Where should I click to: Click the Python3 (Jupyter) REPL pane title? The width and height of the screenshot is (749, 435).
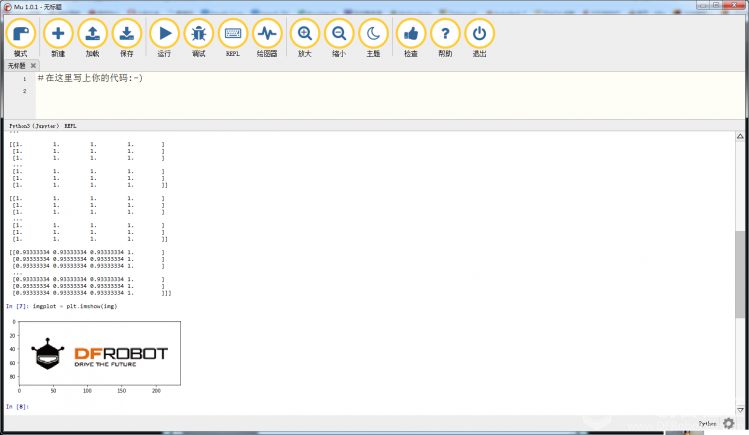[43, 126]
